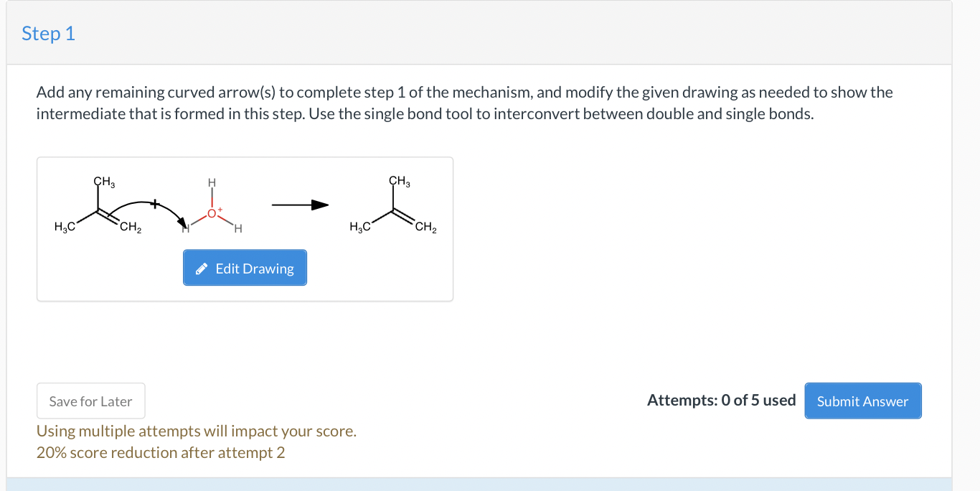Click the Step 1 heading

click(48, 33)
